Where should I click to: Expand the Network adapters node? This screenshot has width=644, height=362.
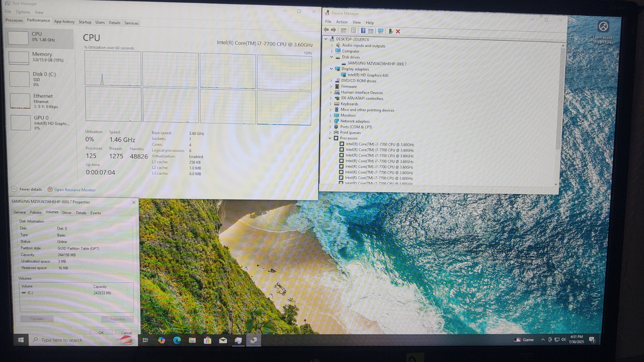330,121
